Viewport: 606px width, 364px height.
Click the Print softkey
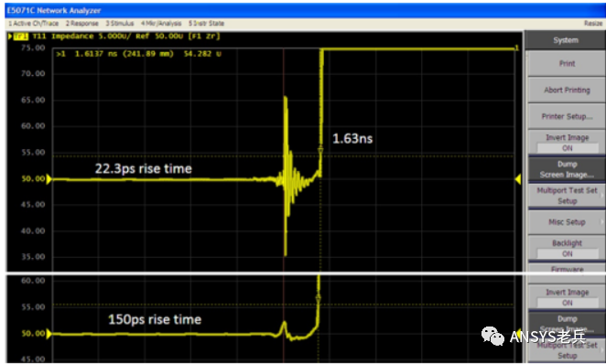pos(567,63)
